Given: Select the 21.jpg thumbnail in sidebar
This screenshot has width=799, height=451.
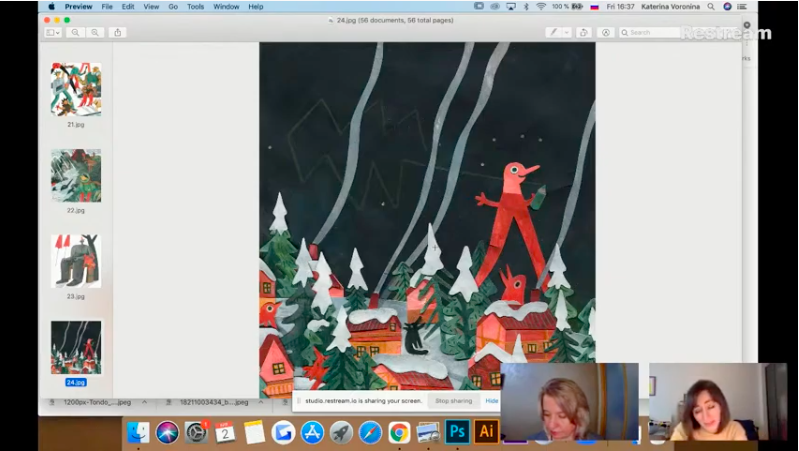Looking at the screenshot, I should [x=76, y=90].
